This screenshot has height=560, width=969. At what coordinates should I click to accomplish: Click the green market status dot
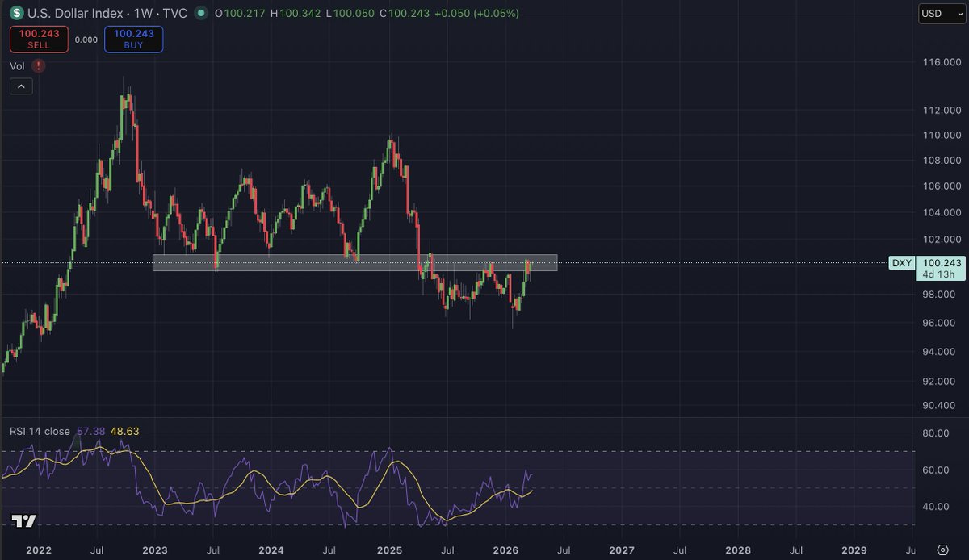coord(199,14)
